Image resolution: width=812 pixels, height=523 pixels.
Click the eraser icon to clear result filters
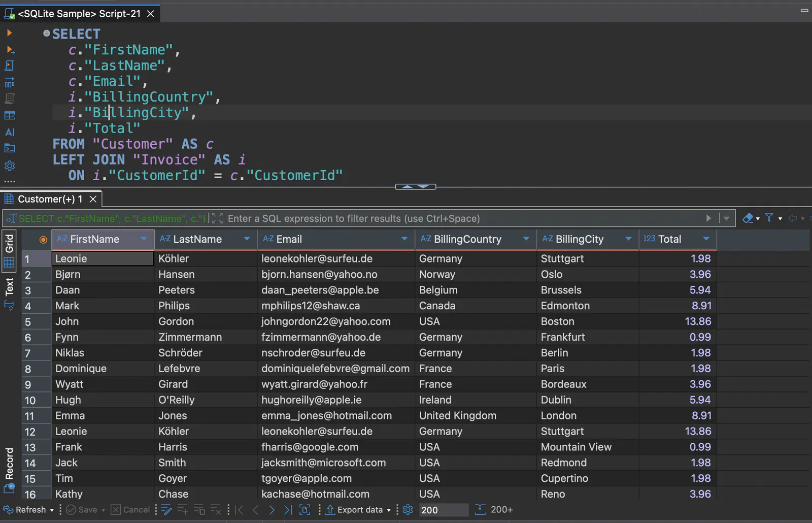(x=748, y=218)
